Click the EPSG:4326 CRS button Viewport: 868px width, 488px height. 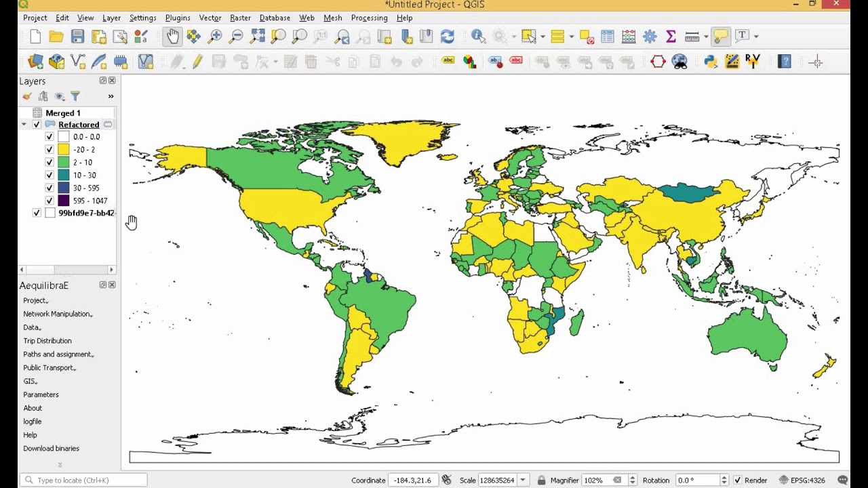point(802,480)
